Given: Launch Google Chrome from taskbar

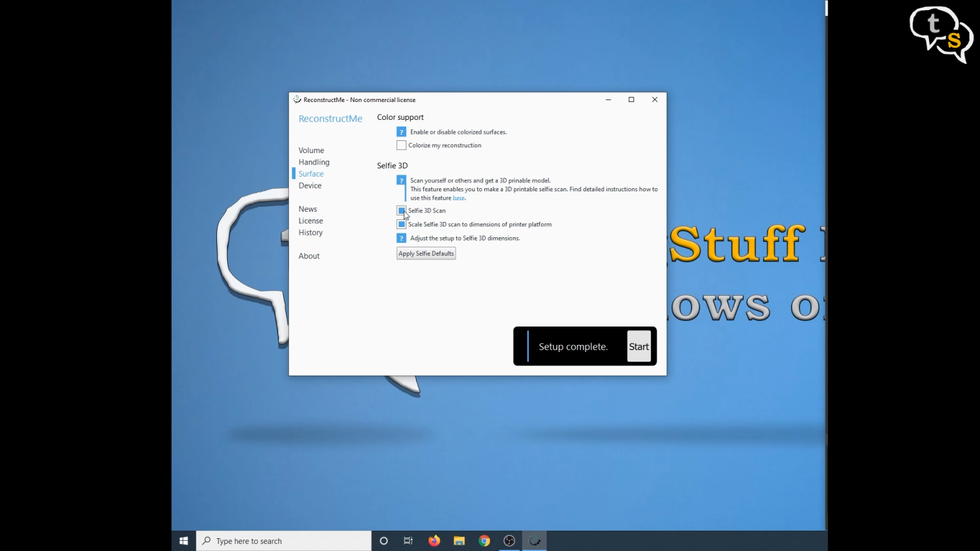Looking at the screenshot, I should point(484,541).
